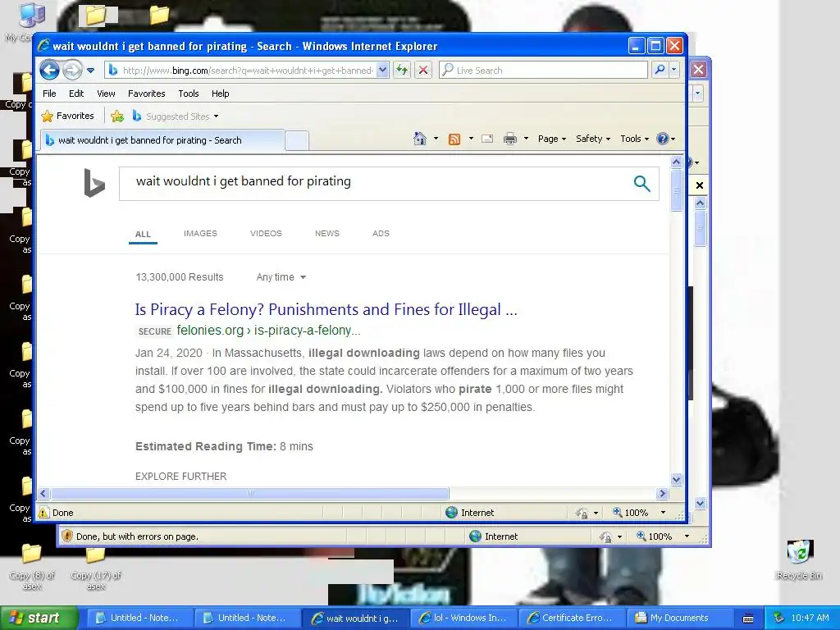Expand the front window zoom dropdown arrow

point(663,513)
